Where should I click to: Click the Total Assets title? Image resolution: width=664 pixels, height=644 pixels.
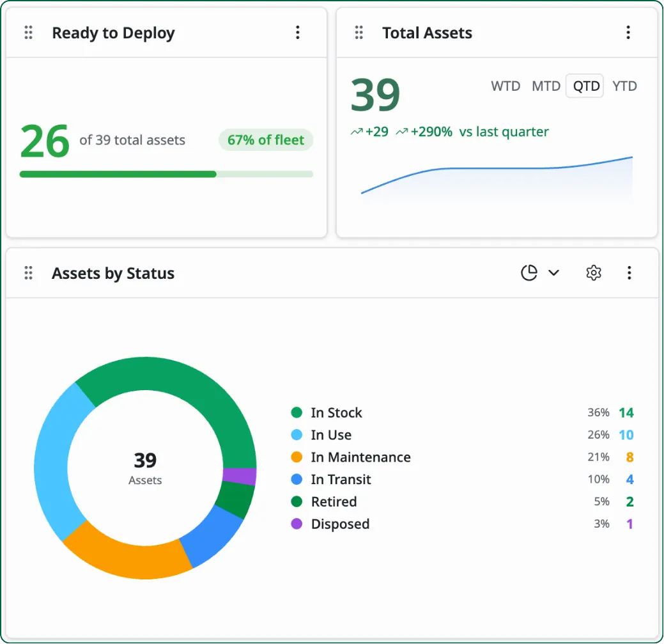[x=427, y=33]
